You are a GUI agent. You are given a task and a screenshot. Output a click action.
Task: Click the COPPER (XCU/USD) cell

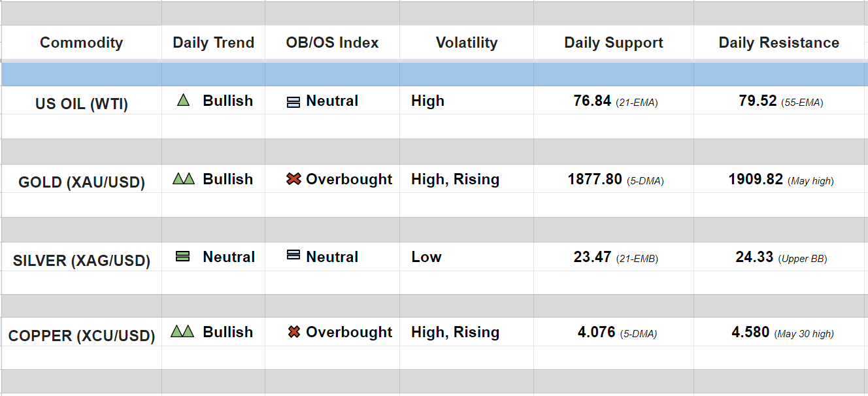coord(81,336)
